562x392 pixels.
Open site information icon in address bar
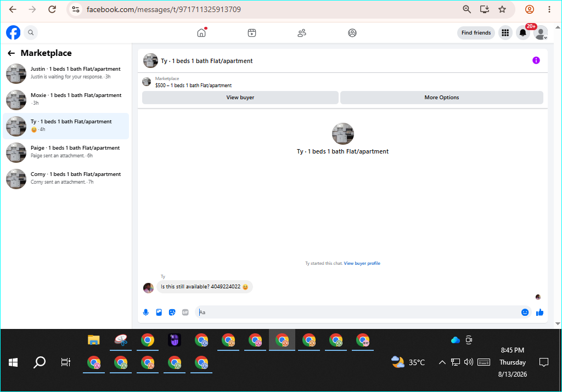pyautogui.click(x=76, y=9)
